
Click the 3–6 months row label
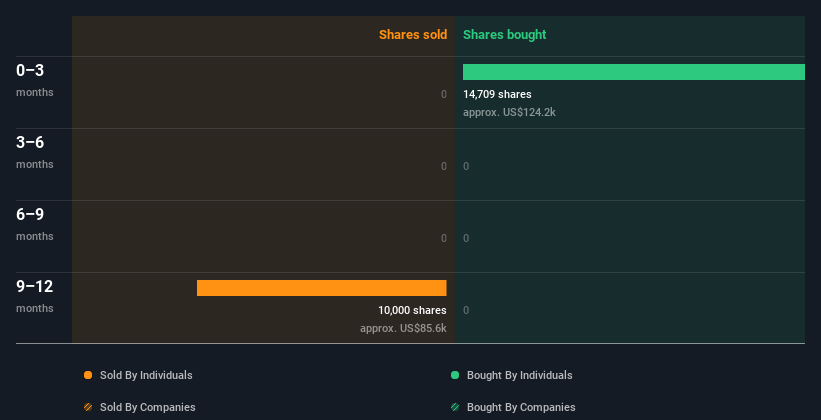[35, 152]
